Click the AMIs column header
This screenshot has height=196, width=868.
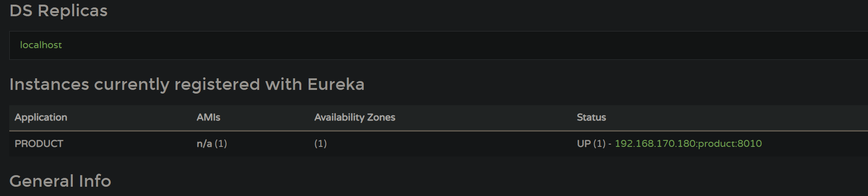209,117
